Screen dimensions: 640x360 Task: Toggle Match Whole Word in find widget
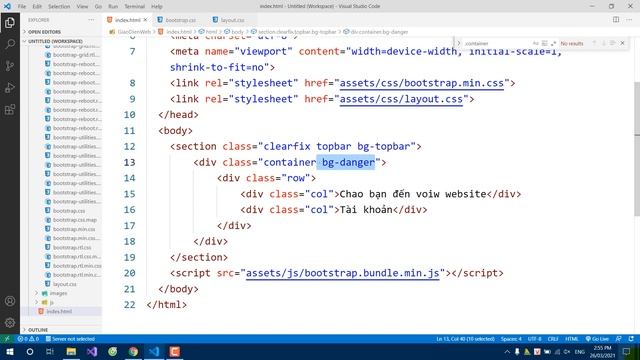point(544,43)
